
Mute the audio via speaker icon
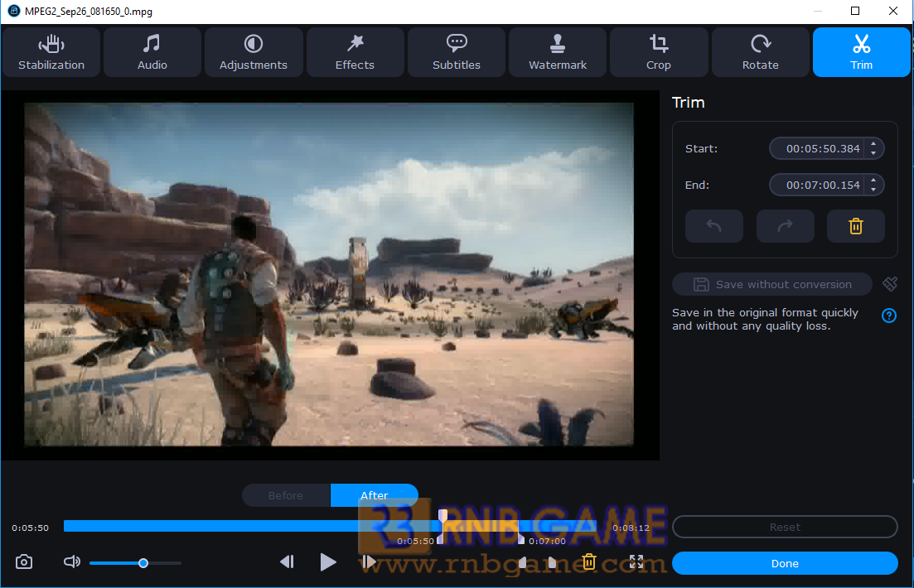point(72,561)
